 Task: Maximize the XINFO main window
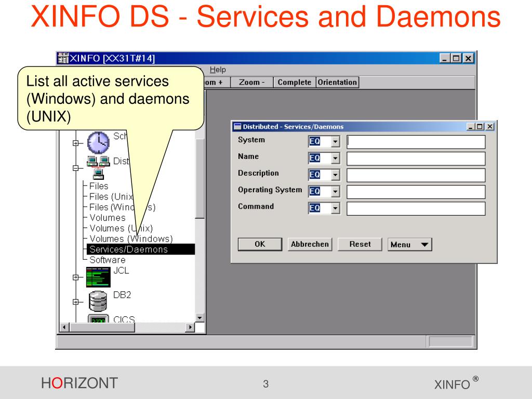click(x=456, y=58)
